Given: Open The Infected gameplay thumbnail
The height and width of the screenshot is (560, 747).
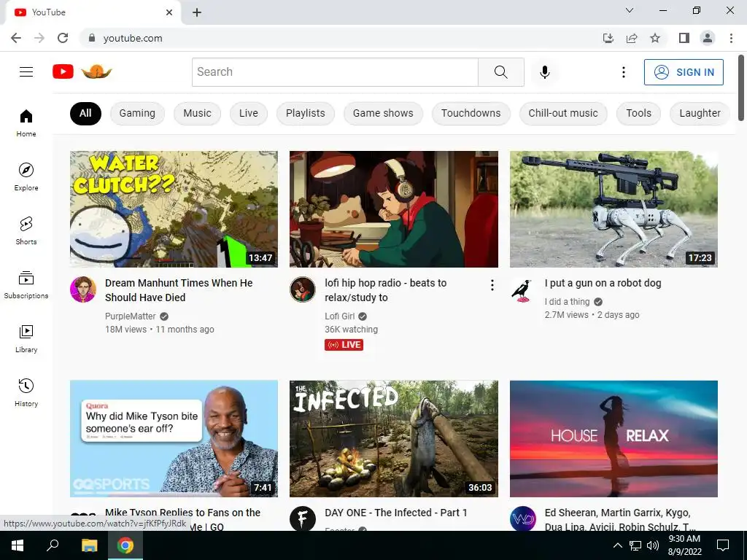Looking at the screenshot, I should [x=394, y=438].
